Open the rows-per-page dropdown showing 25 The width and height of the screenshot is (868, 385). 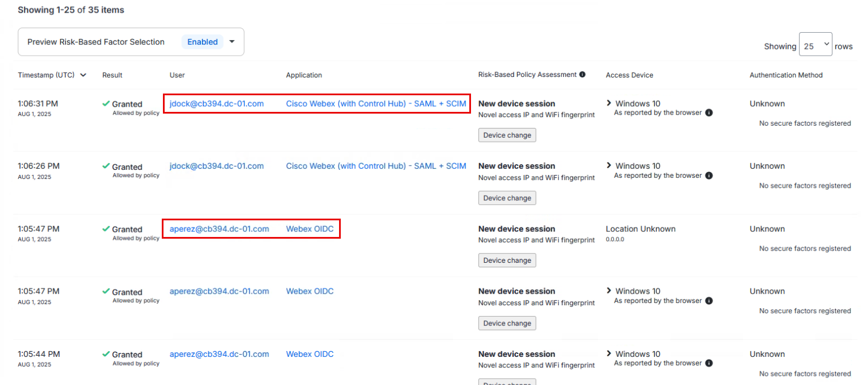click(815, 46)
